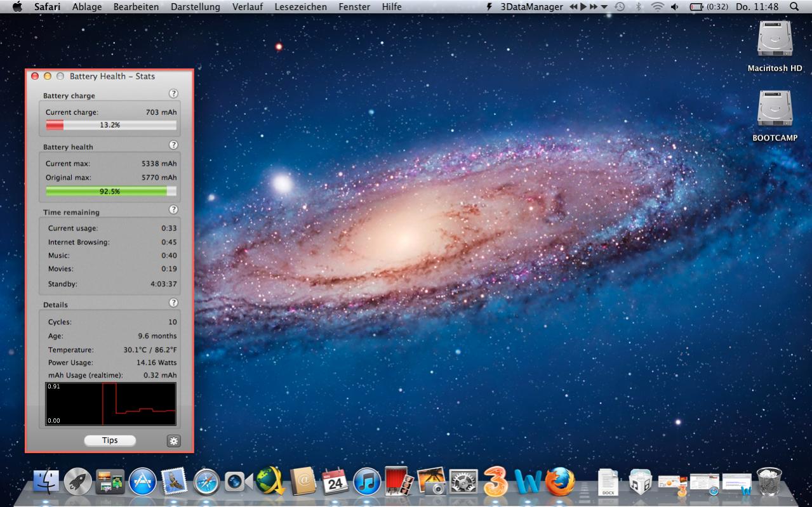Open the orange 3 app in Dock
The height and width of the screenshot is (507, 812).
pos(496,482)
